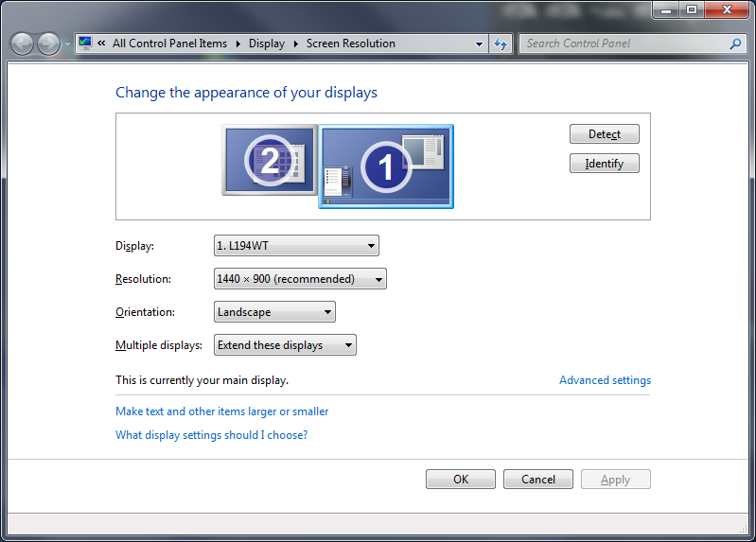The image size is (756, 542).
Task: Open the Multiple displays dropdown
Action: [285, 345]
